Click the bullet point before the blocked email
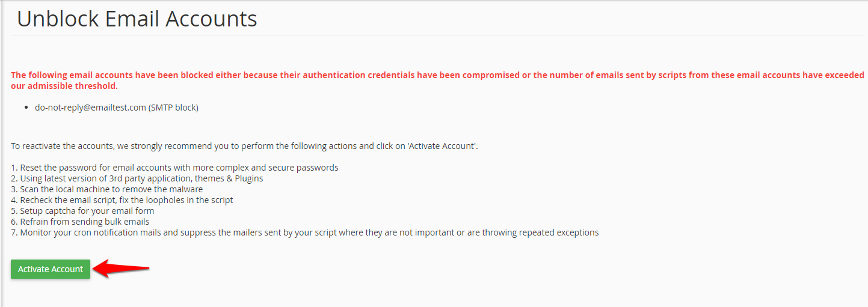The image size is (868, 307). click(27, 108)
